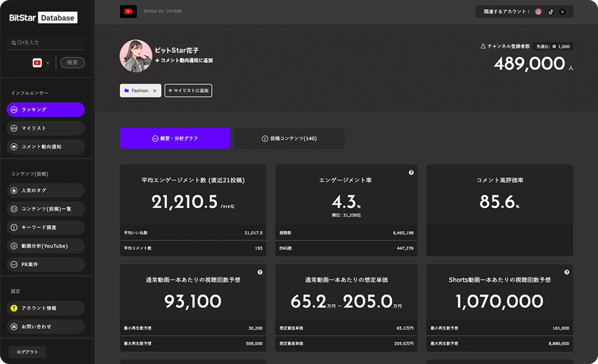
Task: Click help icon on 通常動画視聴回数予想 card
Action: coord(260,272)
